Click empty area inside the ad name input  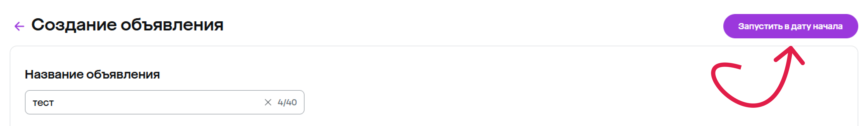(x=158, y=102)
